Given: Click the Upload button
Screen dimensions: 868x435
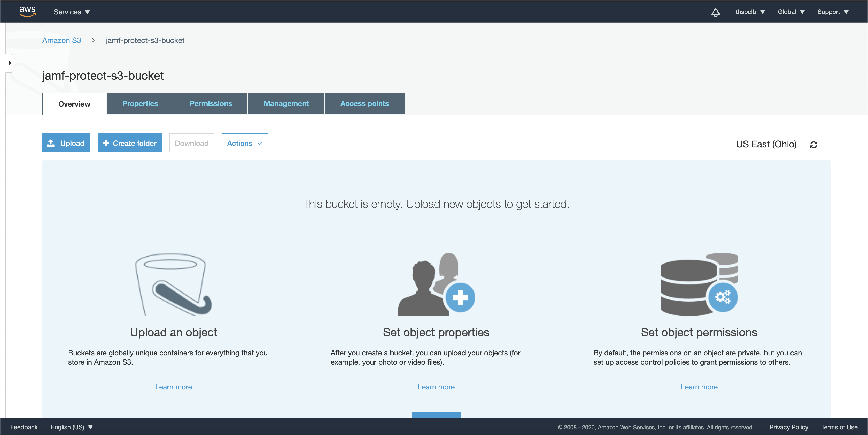Looking at the screenshot, I should (66, 143).
